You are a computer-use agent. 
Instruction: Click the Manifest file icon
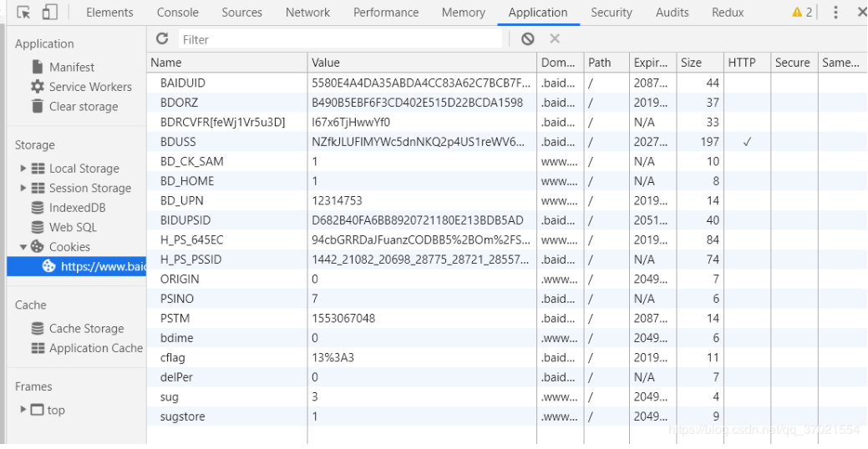(37, 67)
